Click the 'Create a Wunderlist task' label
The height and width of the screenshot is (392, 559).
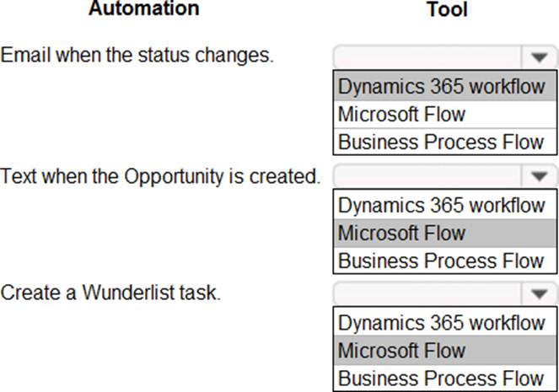tap(110, 293)
